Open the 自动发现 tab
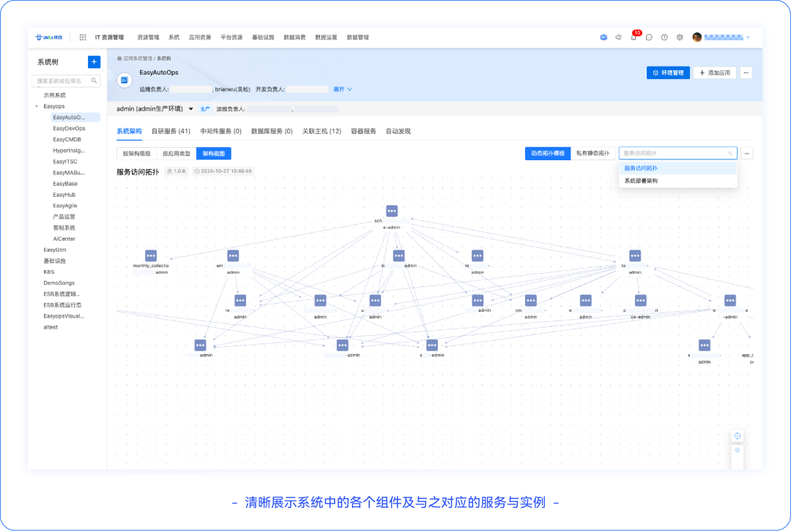The image size is (791, 532). [398, 131]
